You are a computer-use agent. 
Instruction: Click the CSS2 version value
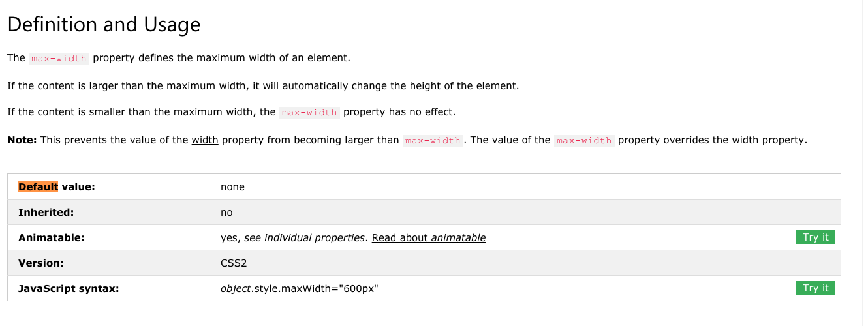[x=234, y=263]
